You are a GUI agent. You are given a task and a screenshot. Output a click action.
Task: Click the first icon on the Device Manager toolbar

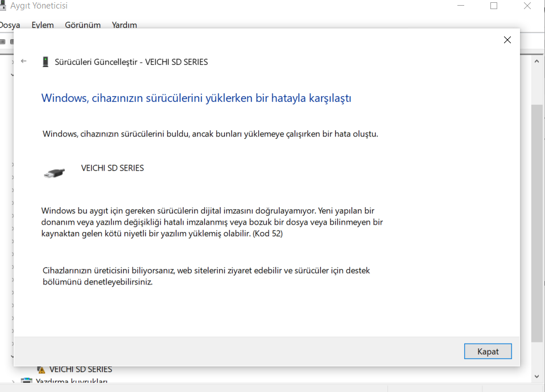point(3,41)
